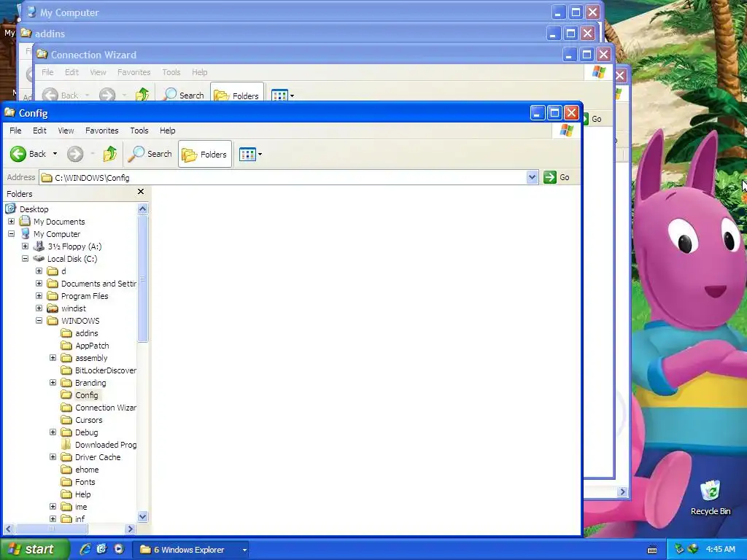Viewport: 747px width, 560px height.
Task: Click the folder tree scroll-up arrow
Action: click(142, 209)
